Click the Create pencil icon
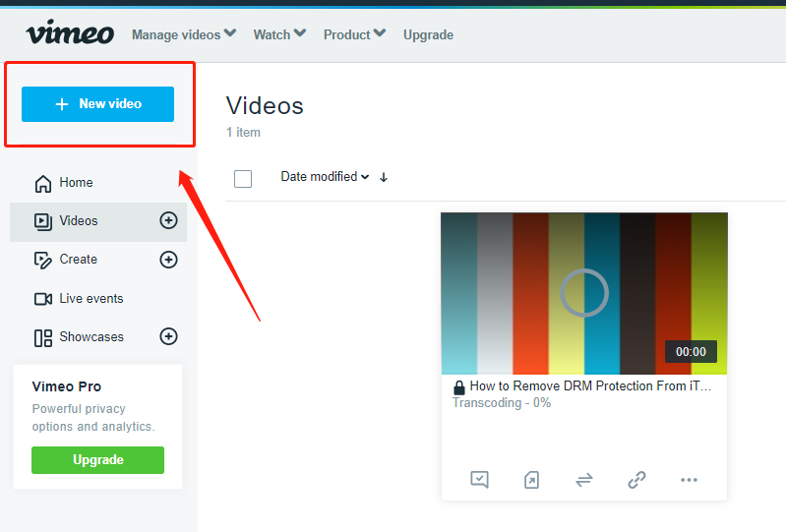 pyautogui.click(x=43, y=261)
